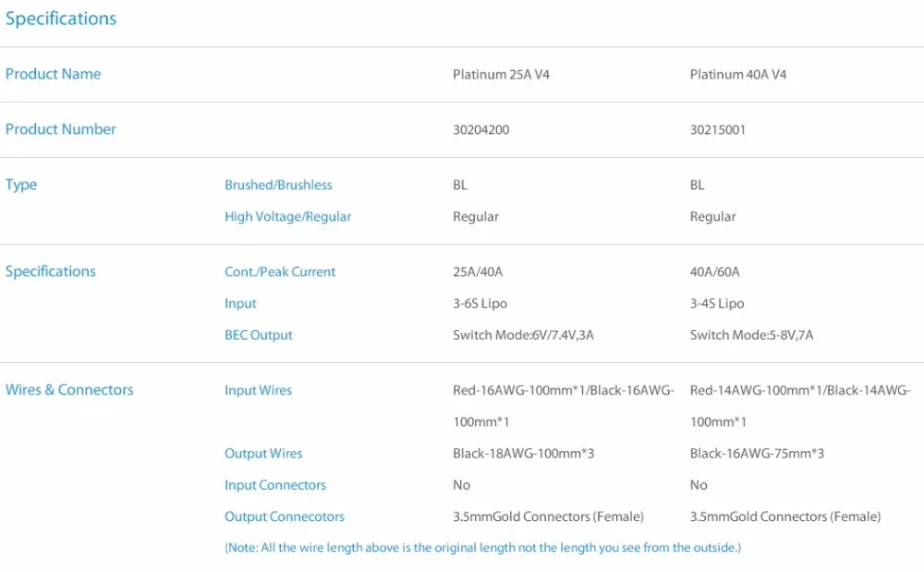Click 'Regular' value in 25A column
The height and width of the screenshot is (572, 924).
(476, 217)
